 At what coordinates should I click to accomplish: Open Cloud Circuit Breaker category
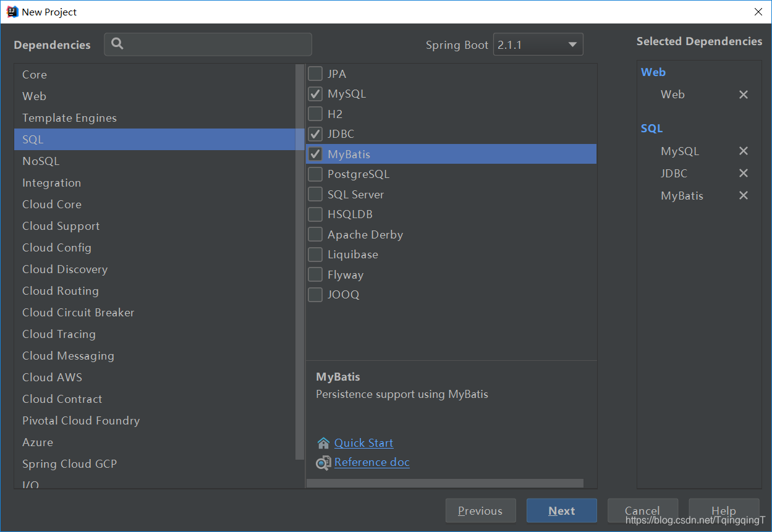155,313
